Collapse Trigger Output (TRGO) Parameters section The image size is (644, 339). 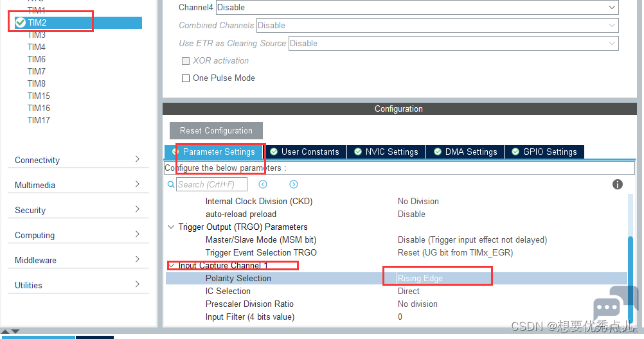tap(171, 227)
